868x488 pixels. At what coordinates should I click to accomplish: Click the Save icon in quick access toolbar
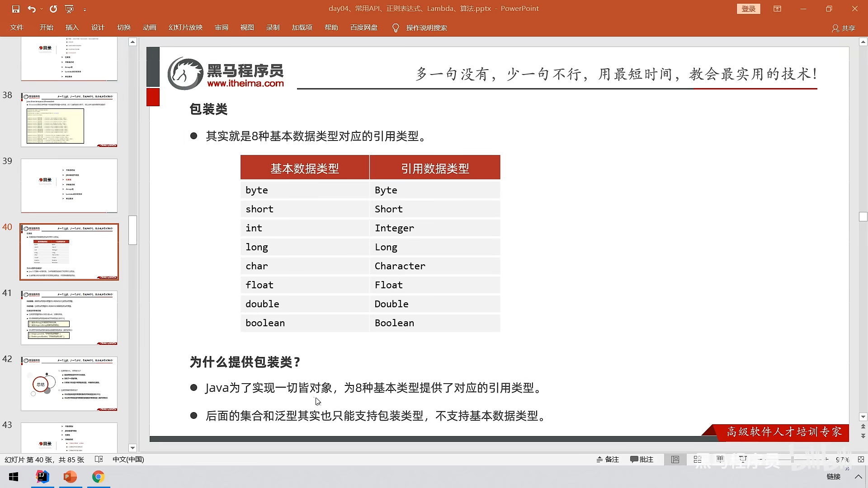16,9
